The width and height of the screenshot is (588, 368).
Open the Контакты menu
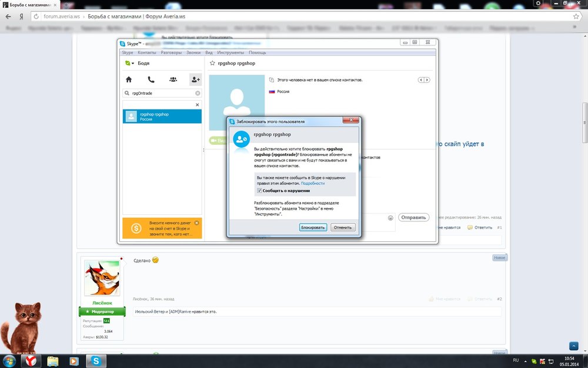click(x=147, y=52)
